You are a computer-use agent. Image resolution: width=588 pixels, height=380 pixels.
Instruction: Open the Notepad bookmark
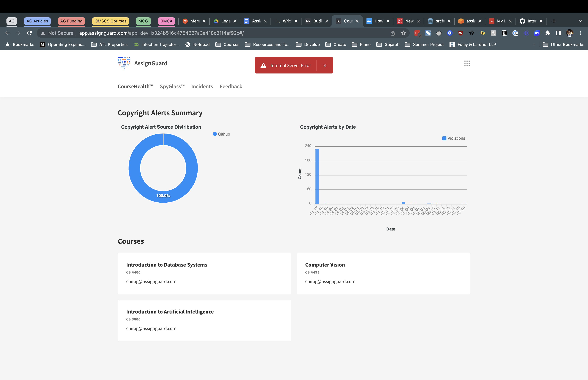pos(197,44)
